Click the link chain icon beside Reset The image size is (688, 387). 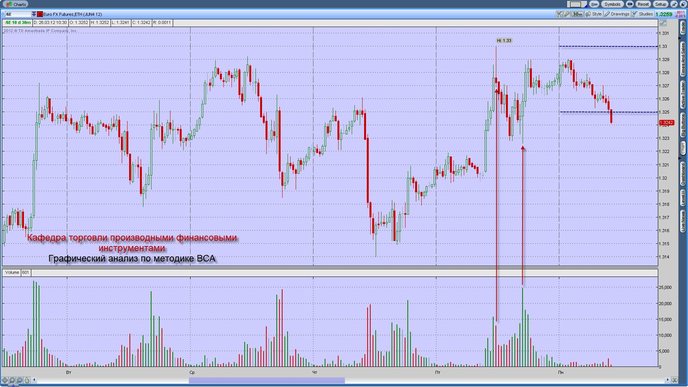click(x=630, y=4)
